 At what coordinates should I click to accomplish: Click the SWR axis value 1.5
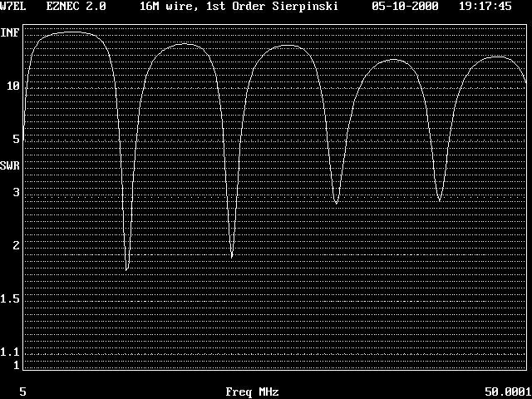(10, 299)
